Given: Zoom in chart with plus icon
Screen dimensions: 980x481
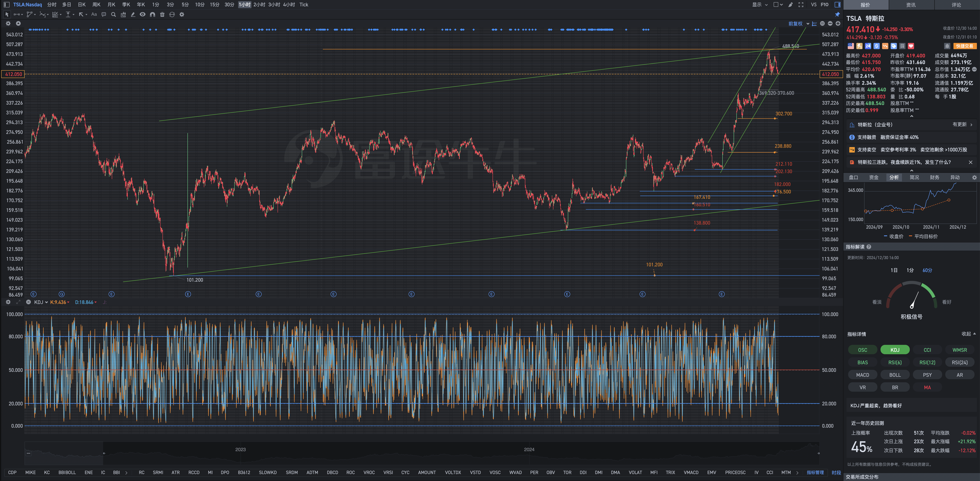Looking at the screenshot, I should 838,24.
